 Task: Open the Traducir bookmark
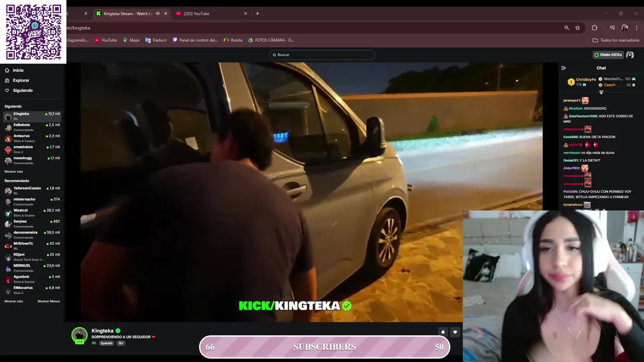[156, 40]
